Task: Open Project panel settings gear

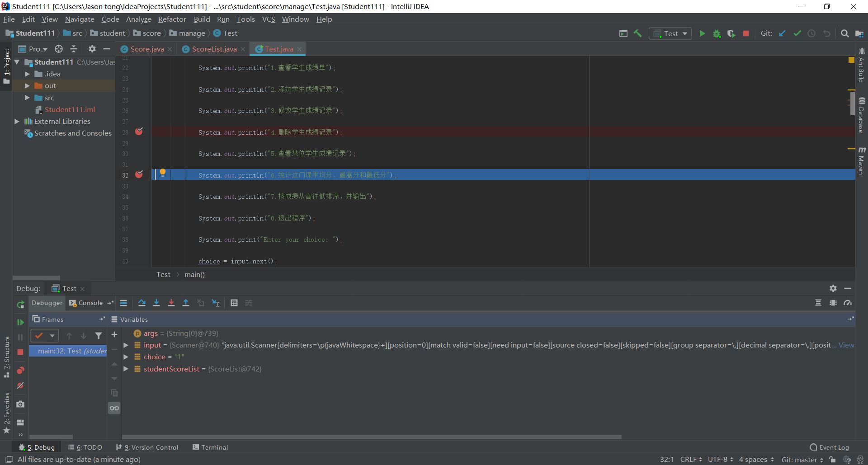Action: coord(92,49)
